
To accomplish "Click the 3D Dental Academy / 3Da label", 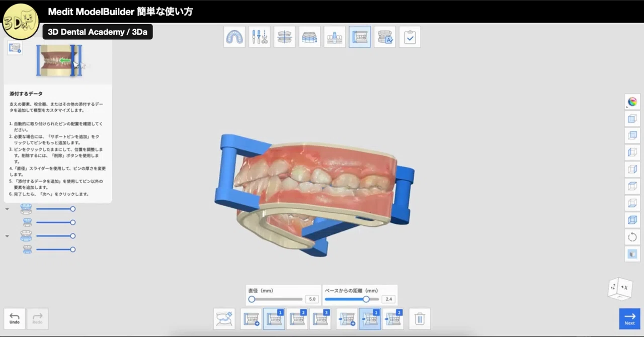I will [x=98, y=32].
